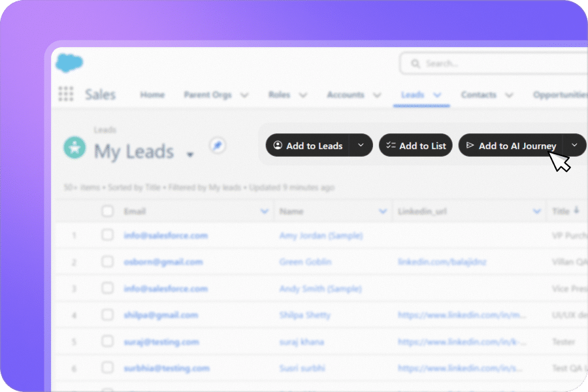Click the Title column sort arrow
Viewport: 588px width, 392px height.
576,210
